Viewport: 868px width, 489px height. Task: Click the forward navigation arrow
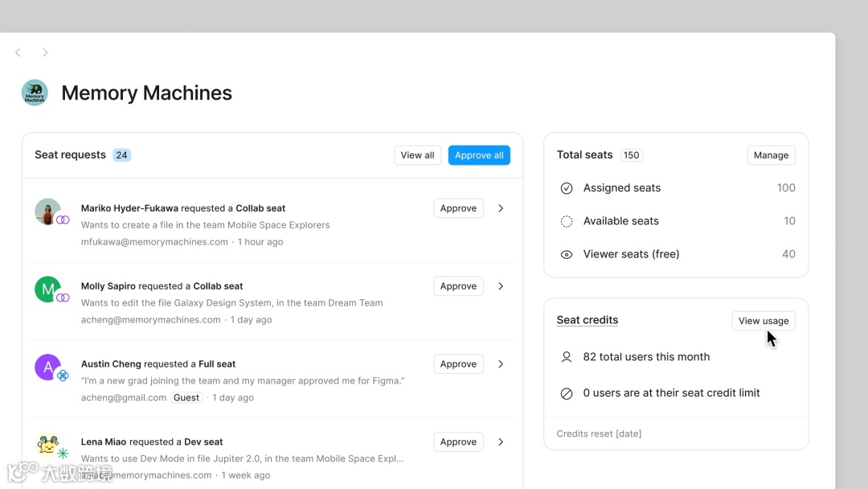pyautogui.click(x=45, y=52)
